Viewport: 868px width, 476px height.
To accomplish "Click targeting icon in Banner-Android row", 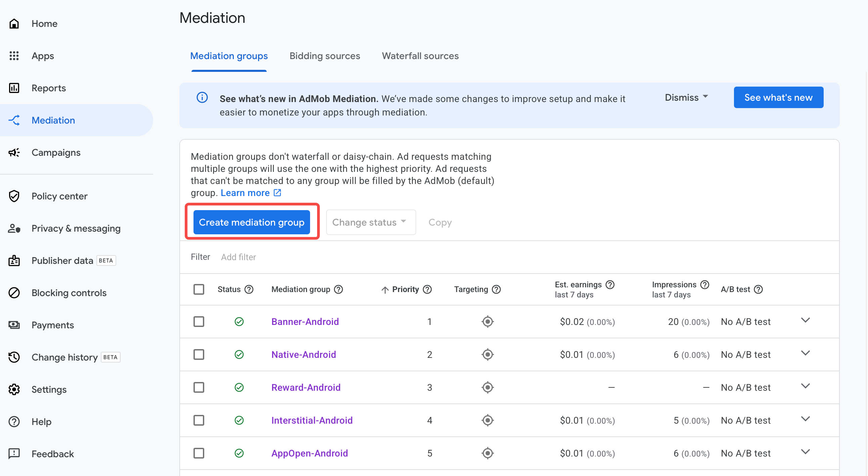I will click(x=487, y=322).
